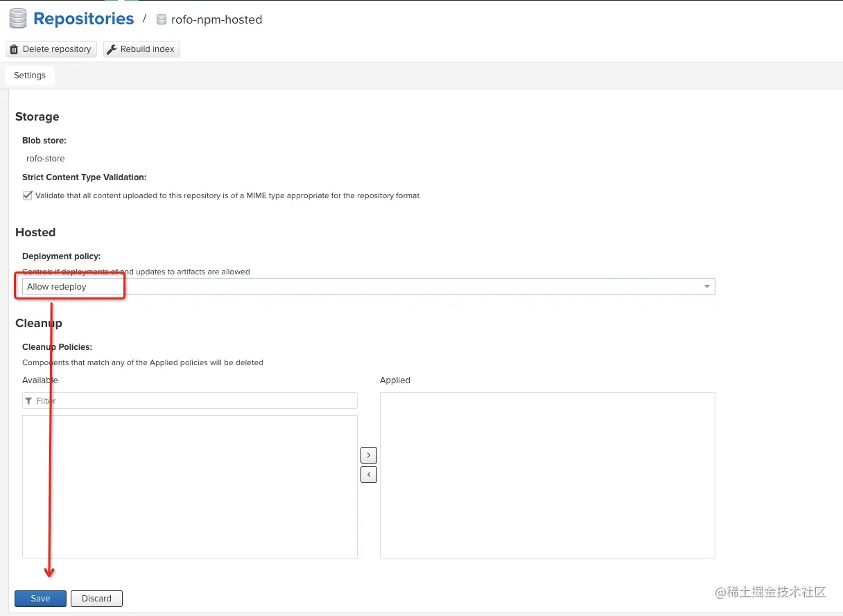
Task: Toggle Strict Content Type Validation checkbox
Action: click(x=28, y=195)
